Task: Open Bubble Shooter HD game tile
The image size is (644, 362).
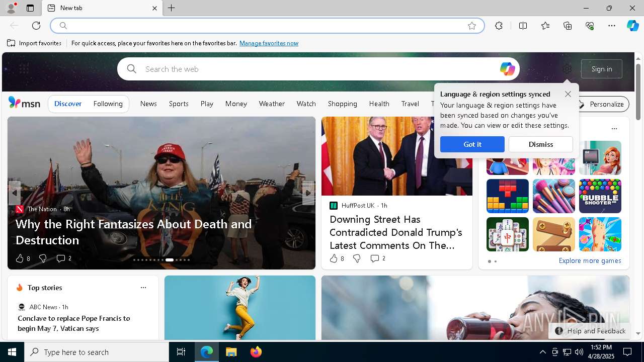Action: point(600,196)
